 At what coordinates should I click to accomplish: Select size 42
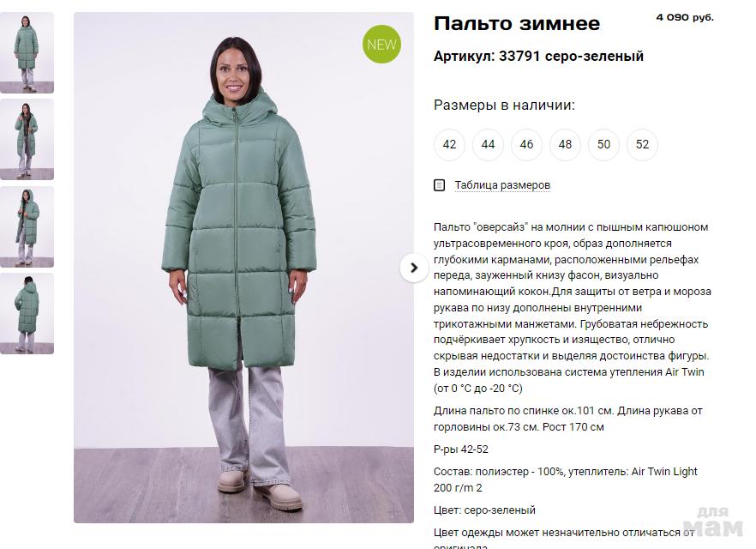(449, 144)
